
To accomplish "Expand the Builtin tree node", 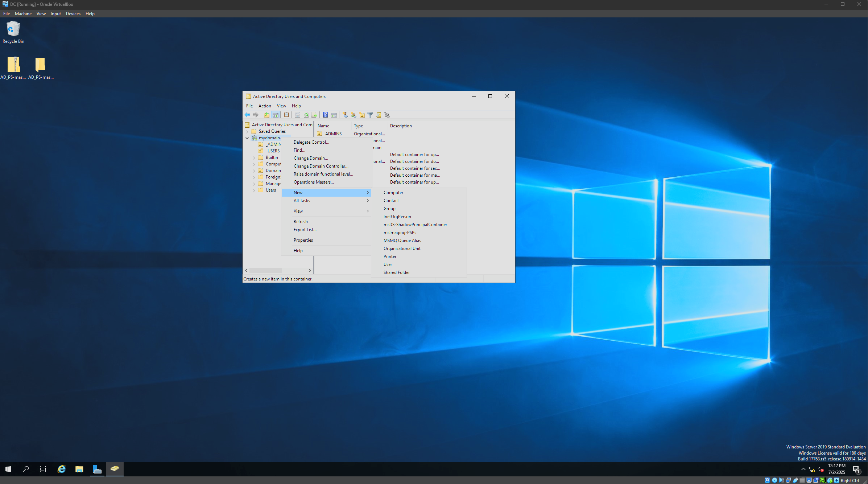I will [254, 157].
